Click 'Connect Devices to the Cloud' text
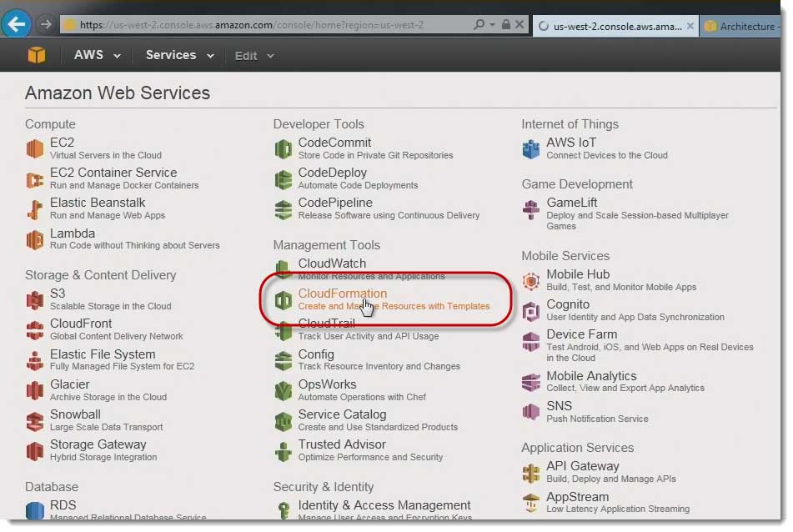Screen dimensions: 793x532 coord(607,155)
